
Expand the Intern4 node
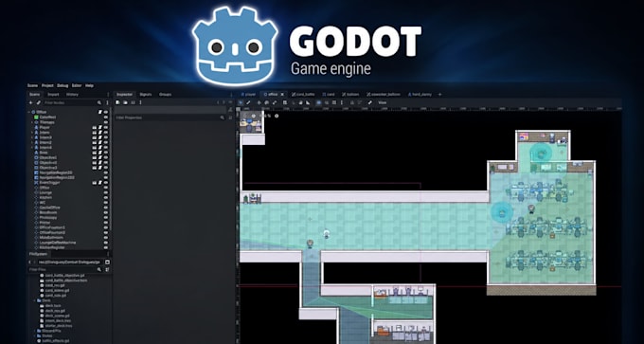pyautogui.click(x=32, y=148)
